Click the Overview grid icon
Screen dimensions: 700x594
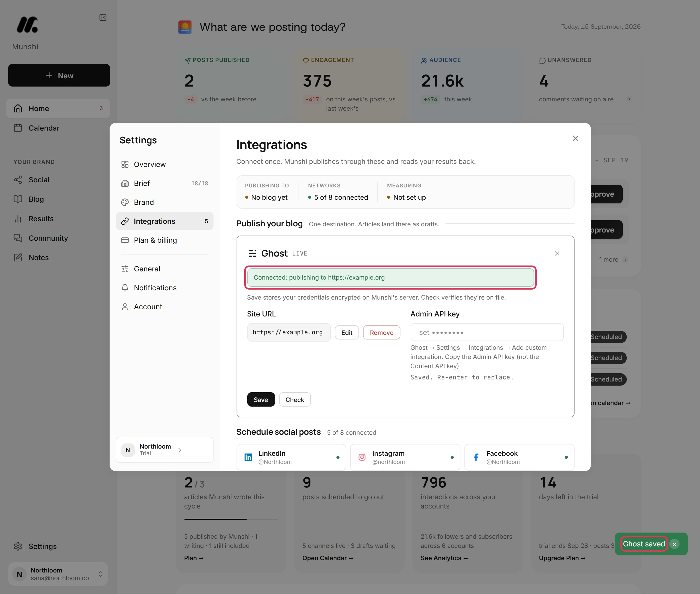click(x=125, y=164)
